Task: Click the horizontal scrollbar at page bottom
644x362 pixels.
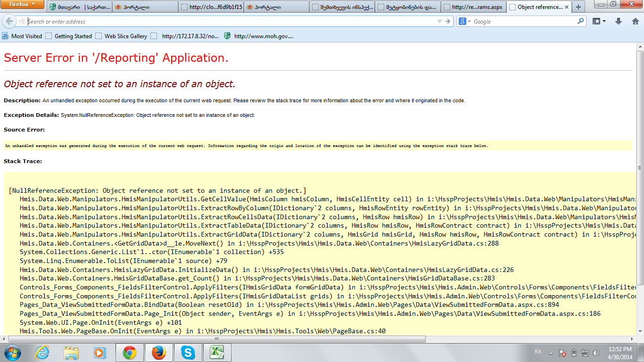Action: pyautogui.click(x=217, y=339)
